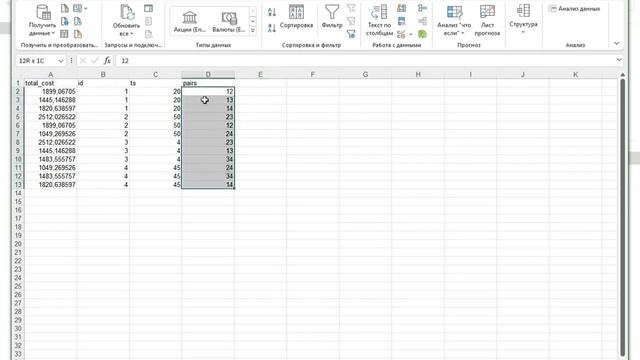The width and height of the screenshot is (640, 360).
Task: Open the Data Validation dropdown arrow
Action: [410, 34]
